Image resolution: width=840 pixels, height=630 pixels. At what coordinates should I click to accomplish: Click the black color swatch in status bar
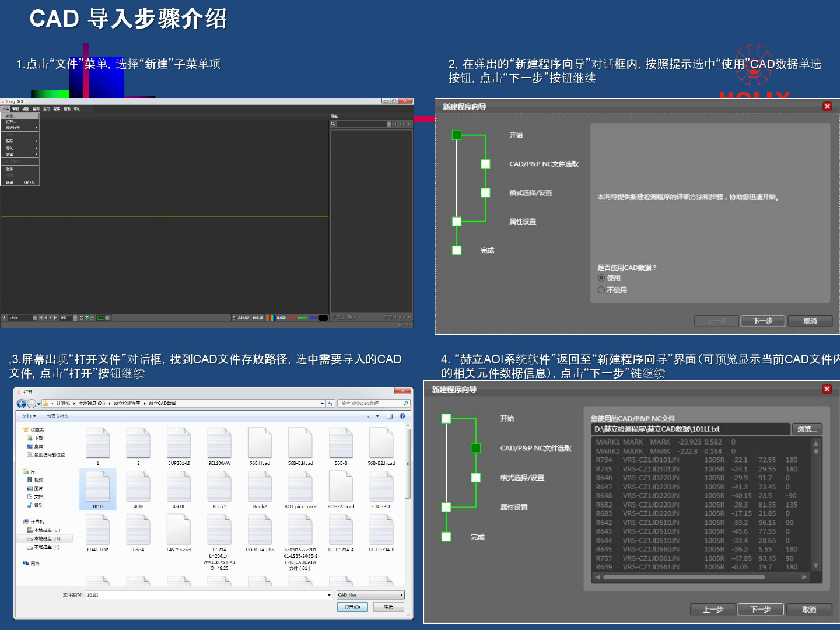323,318
